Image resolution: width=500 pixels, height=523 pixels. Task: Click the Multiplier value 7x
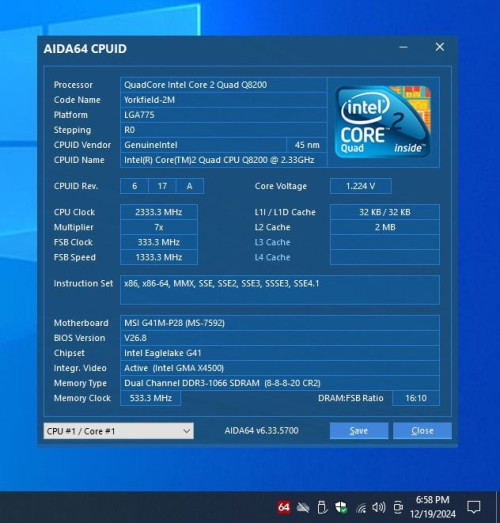(x=159, y=227)
